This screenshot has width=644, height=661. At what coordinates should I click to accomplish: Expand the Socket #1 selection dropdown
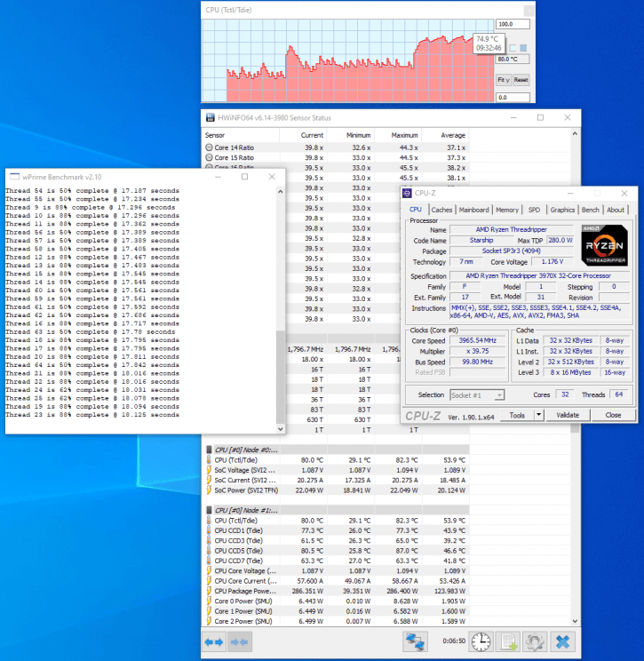(x=499, y=394)
